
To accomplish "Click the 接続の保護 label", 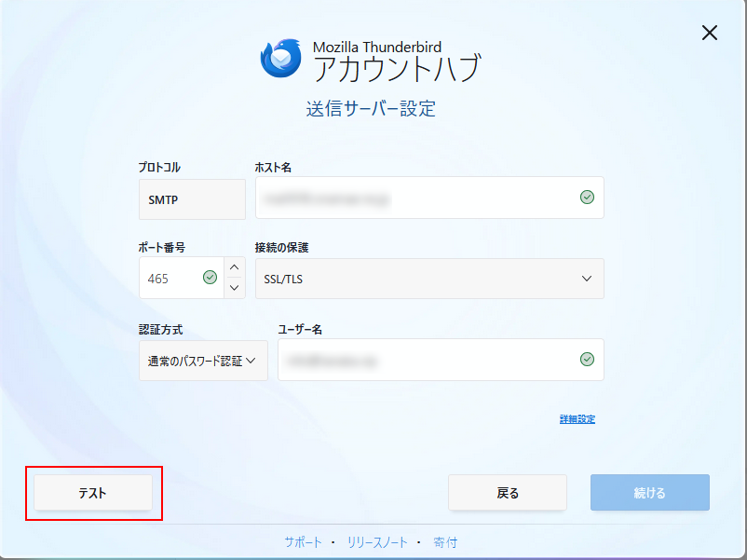I will click(281, 247).
